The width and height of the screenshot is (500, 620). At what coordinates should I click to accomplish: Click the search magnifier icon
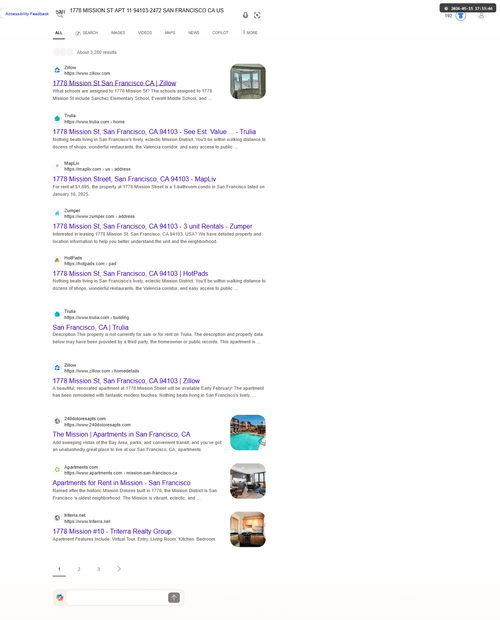pyautogui.click(x=60, y=15)
